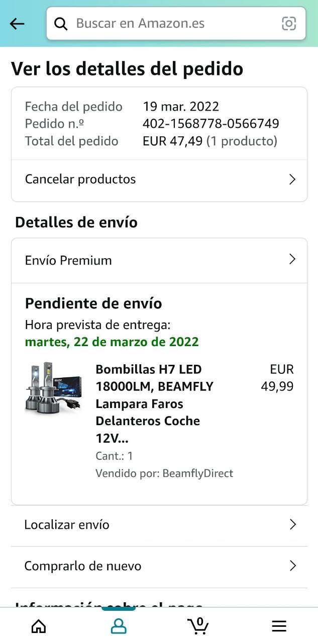Tap Vendido por: BeamflyDirect seller text
Screen dimensions: 318x644
(x=164, y=473)
